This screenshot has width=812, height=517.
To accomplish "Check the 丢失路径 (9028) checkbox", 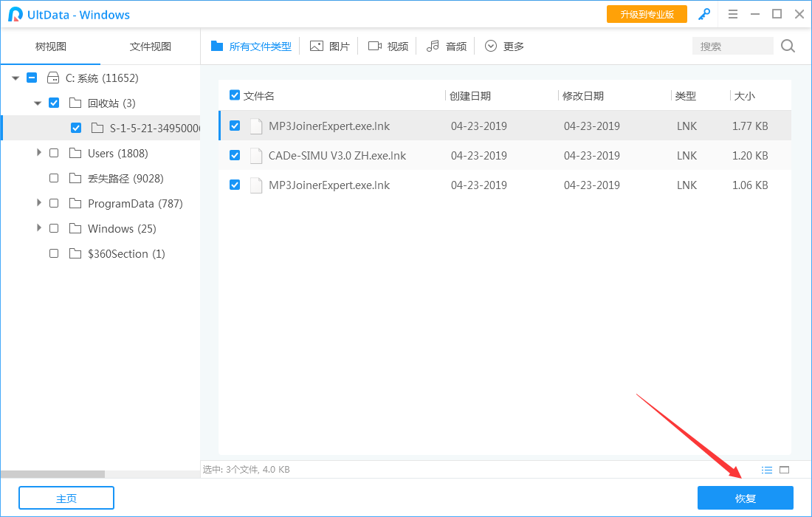I will [54, 178].
